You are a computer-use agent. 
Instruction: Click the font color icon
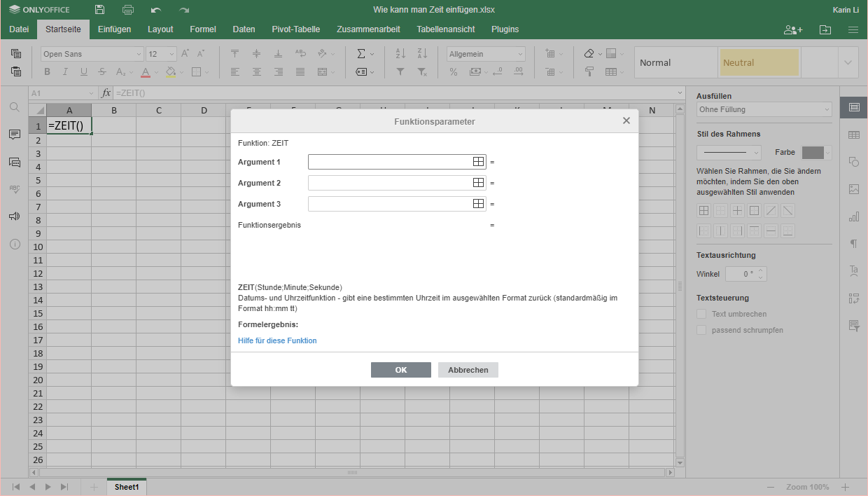146,71
